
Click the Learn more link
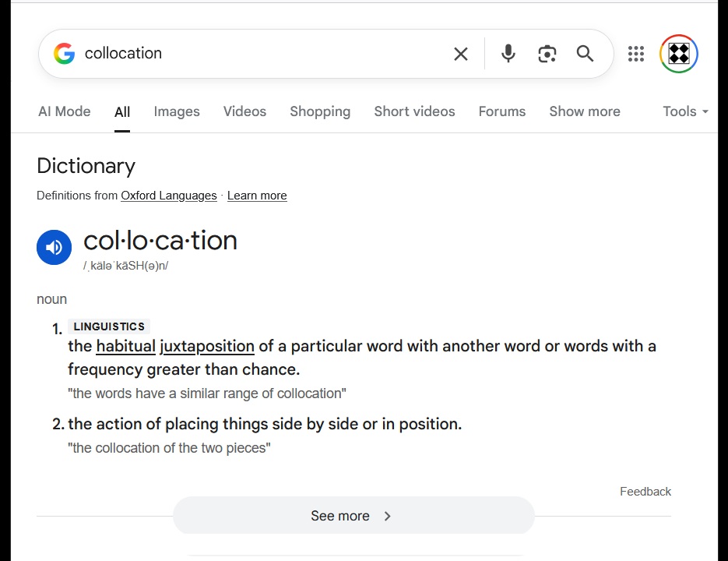coord(257,196)
